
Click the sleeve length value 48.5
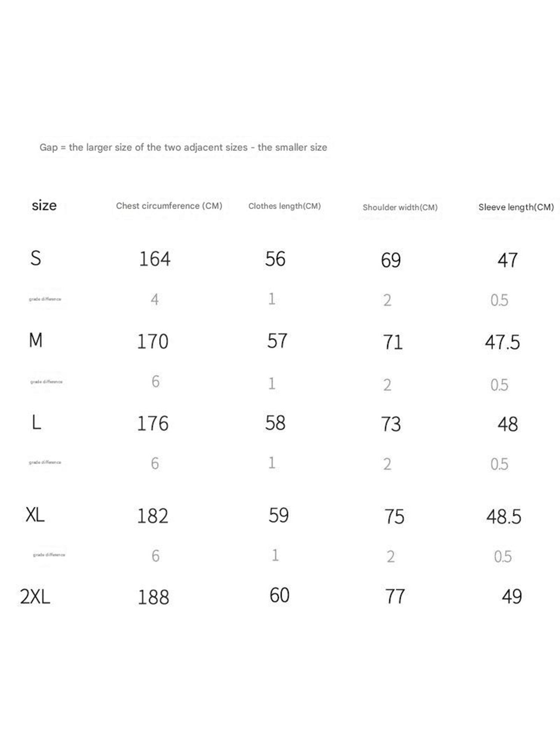(x=503, y=517)
